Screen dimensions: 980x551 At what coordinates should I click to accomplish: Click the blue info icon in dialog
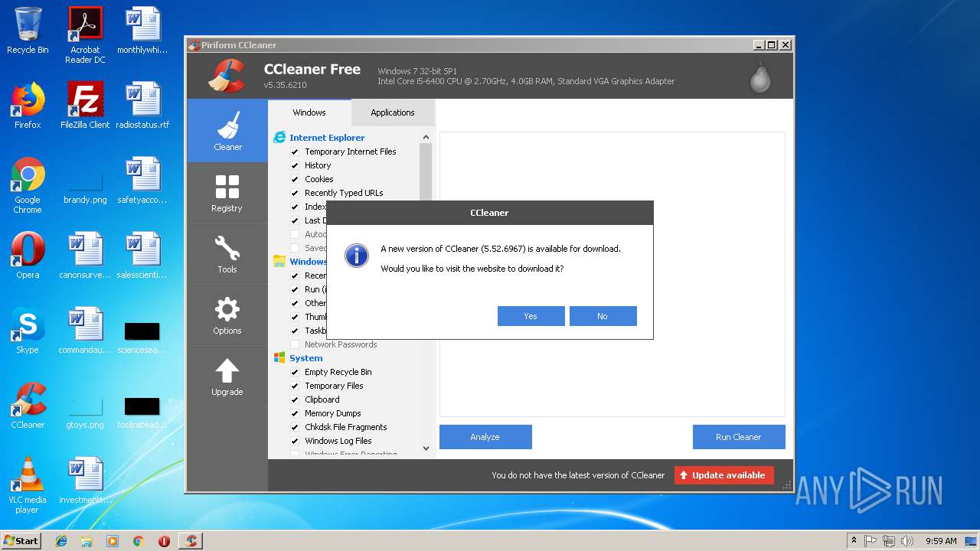(357, 256)
